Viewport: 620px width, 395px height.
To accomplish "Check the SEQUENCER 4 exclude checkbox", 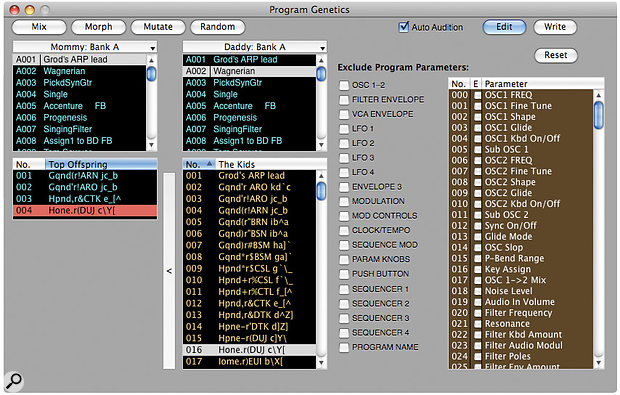I will point(344,333).
